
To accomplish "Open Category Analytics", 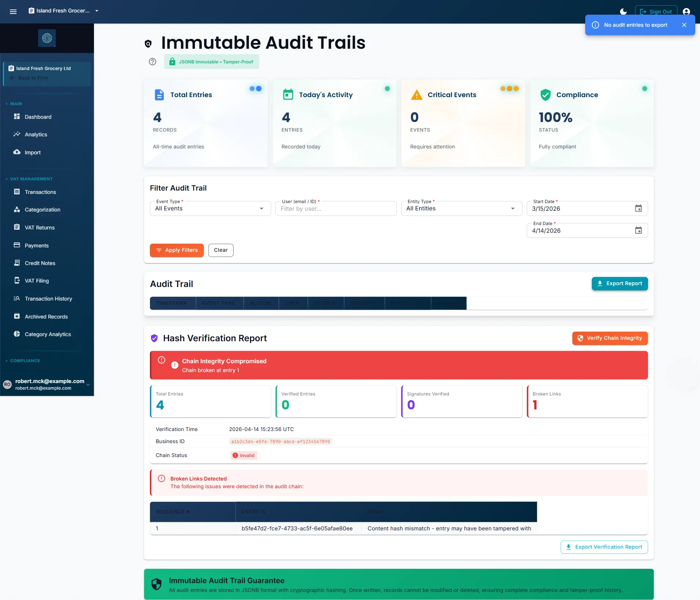I will [48, 334].
